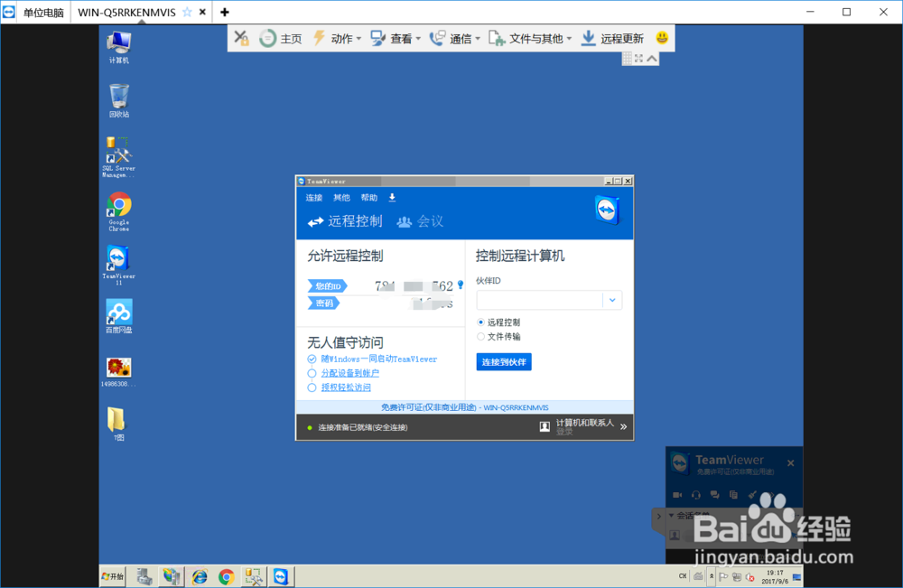Toggle 随Windows一同启动TeamViewer option
903x588 pixels.
312,359
